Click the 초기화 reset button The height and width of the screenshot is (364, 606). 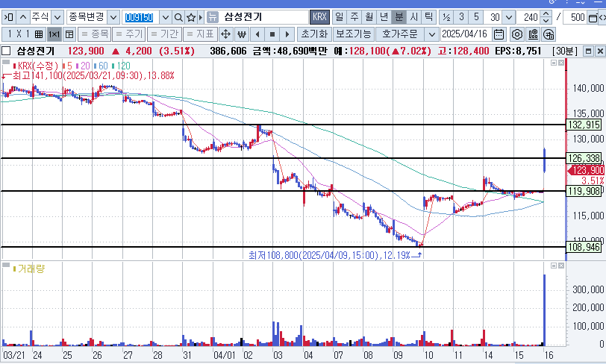(x=313, y=34)
